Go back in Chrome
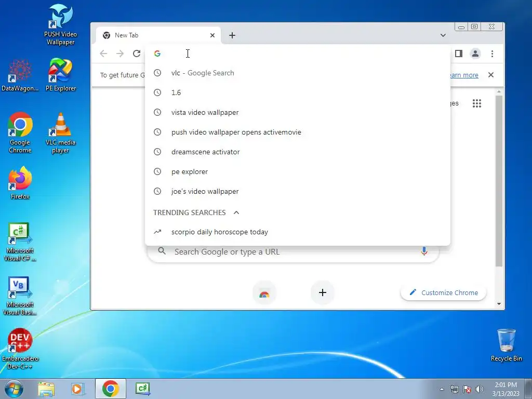This screenshot has width=532, height=399. pyautogui.click(x=103, y=54)
